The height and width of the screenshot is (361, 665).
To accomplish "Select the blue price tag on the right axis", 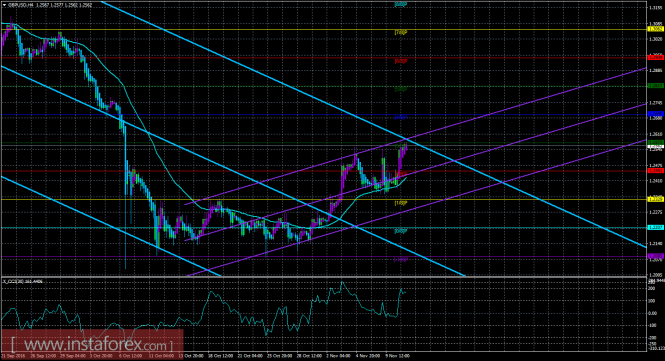I will pyautogui.click(x=655, y=114).
